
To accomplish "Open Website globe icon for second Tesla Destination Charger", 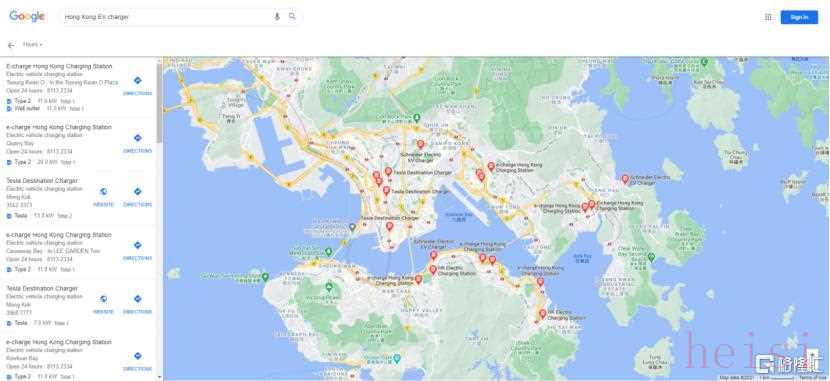I will point(103,299).
